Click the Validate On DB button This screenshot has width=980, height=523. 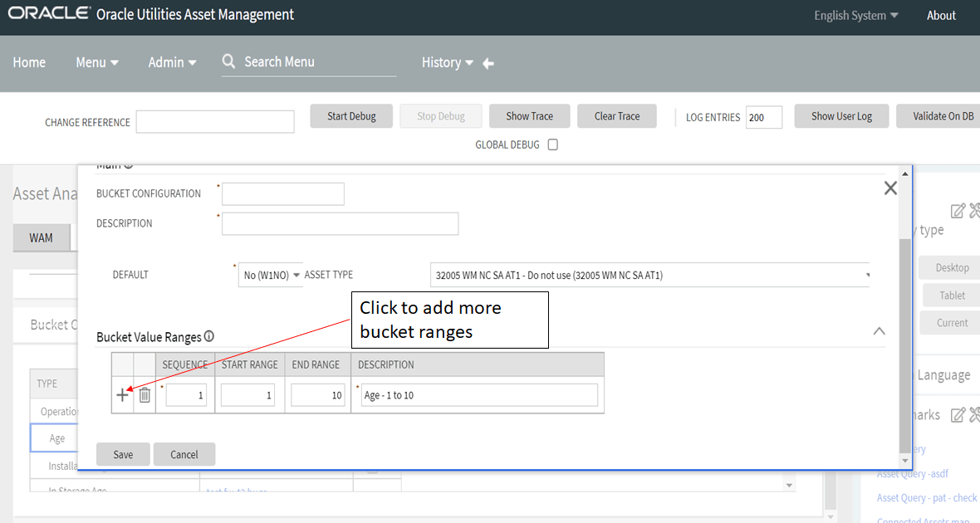tap(943, 115)
